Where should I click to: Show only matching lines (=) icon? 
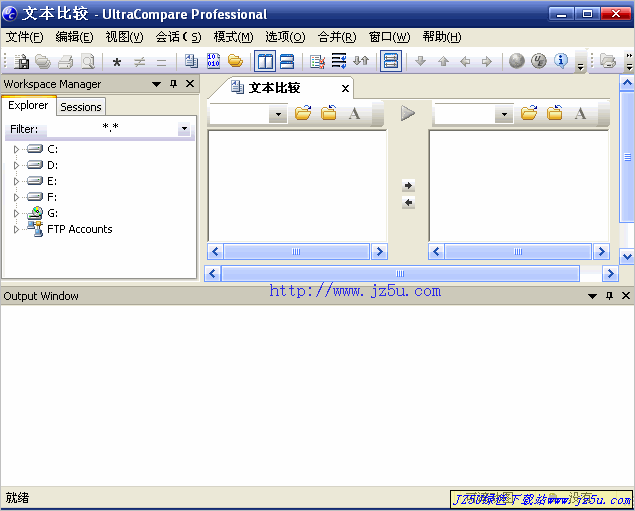[x=162, y=62]
